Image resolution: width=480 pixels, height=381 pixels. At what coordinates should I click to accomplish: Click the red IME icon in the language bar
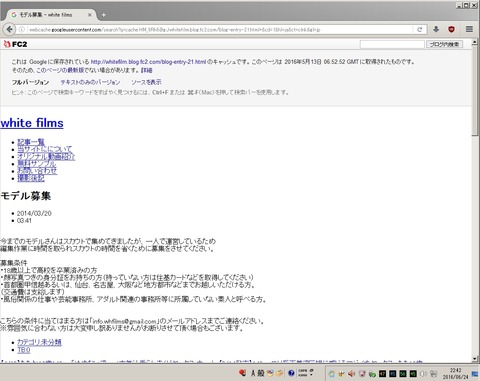pyautogui.click(x=242, y=373)
